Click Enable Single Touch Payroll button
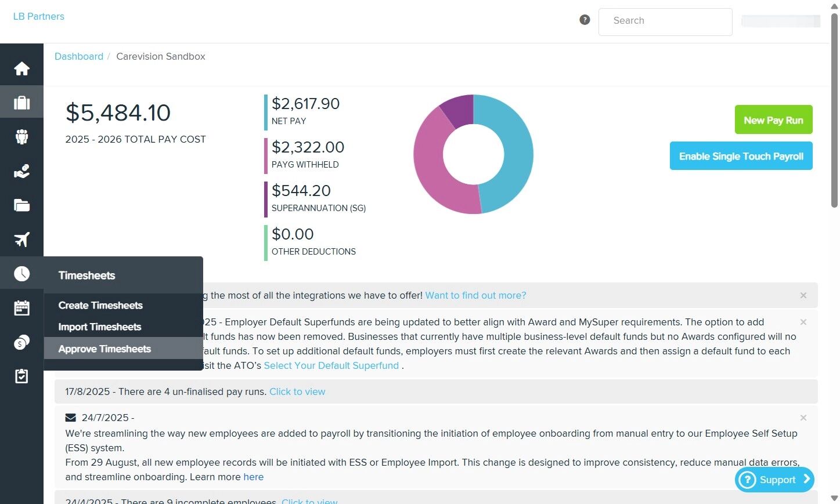Screen dimensions: 840x504 click(741, 156)
